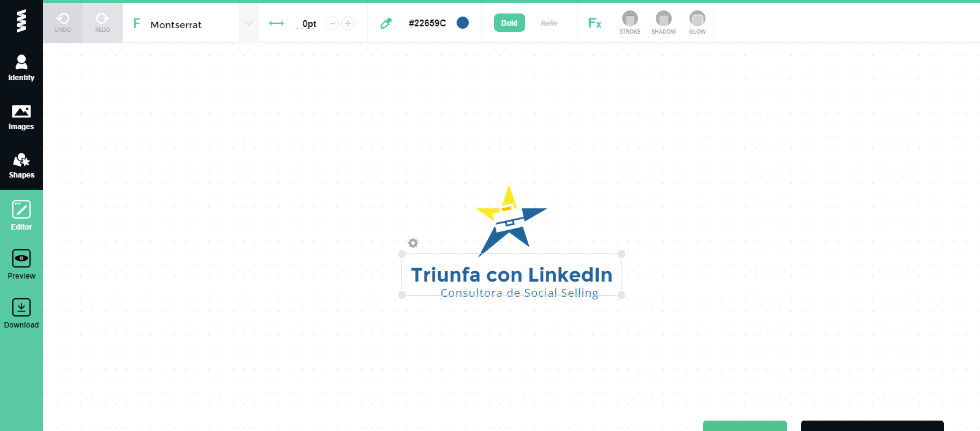
Task: Open the Images panel
Action: 21,118
